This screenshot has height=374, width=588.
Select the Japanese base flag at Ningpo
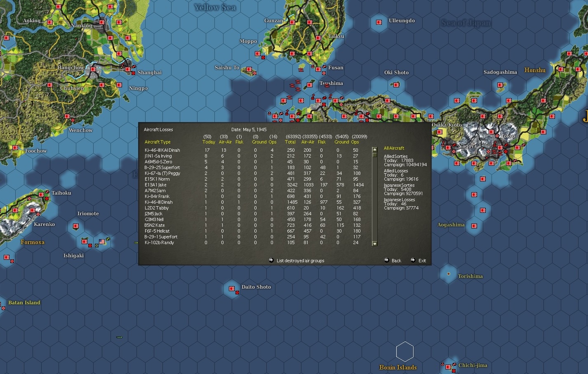(119, 85)
